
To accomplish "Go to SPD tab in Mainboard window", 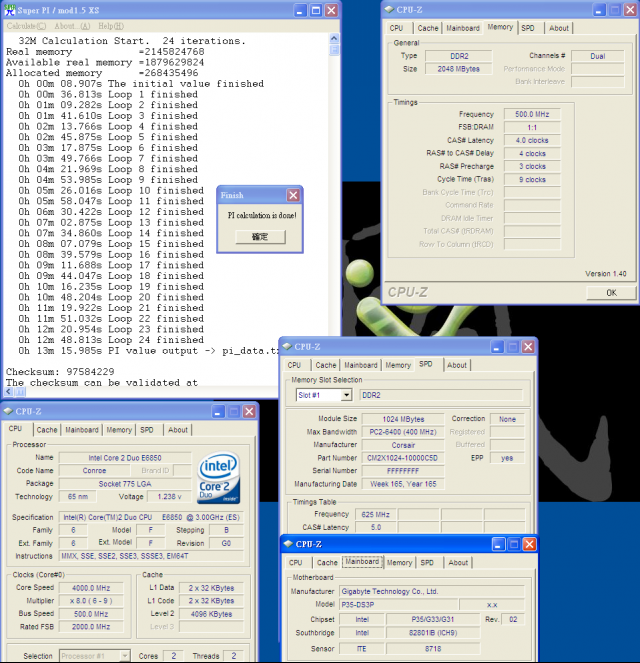I will 427,563.
